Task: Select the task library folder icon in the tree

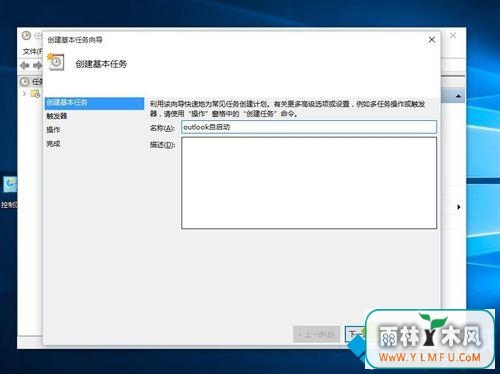Action: click(35, 94)
